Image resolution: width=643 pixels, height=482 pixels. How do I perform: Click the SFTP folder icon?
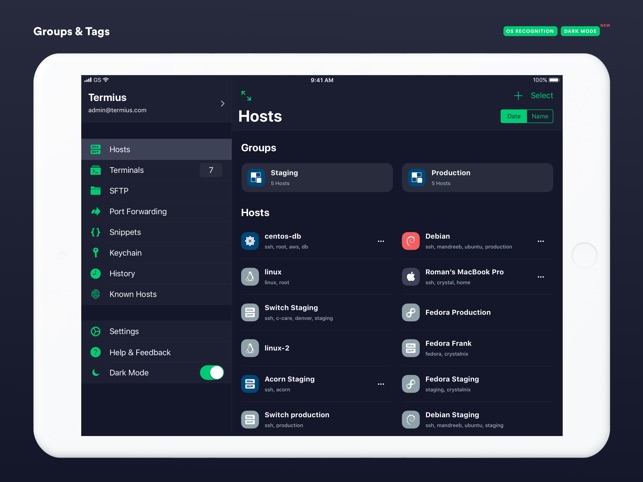click(96, 191)
